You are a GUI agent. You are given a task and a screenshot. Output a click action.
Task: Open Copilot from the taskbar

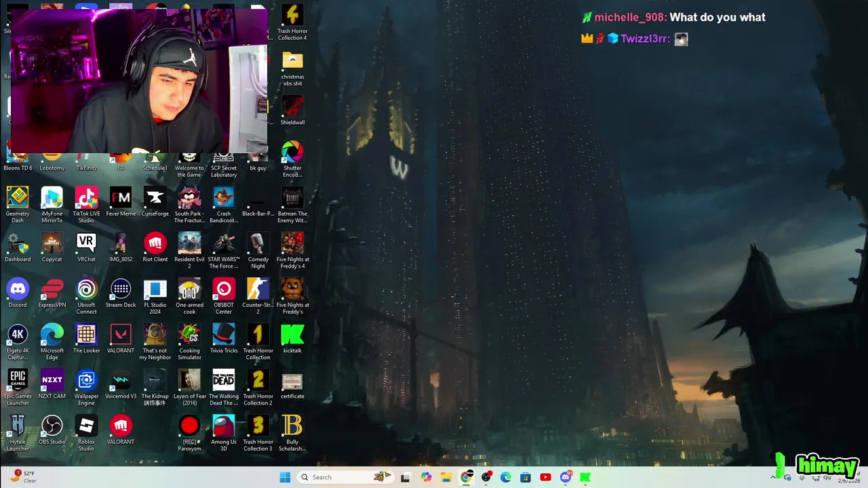[426, 477]
